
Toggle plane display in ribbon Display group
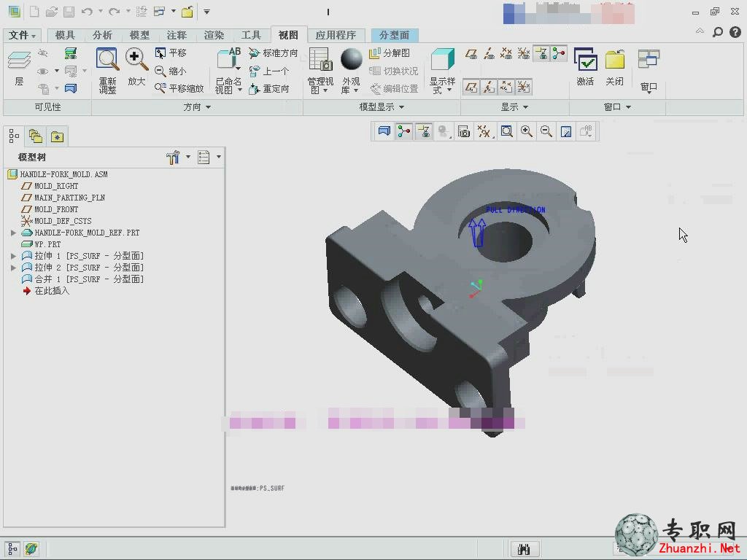[x=471, y=53]
